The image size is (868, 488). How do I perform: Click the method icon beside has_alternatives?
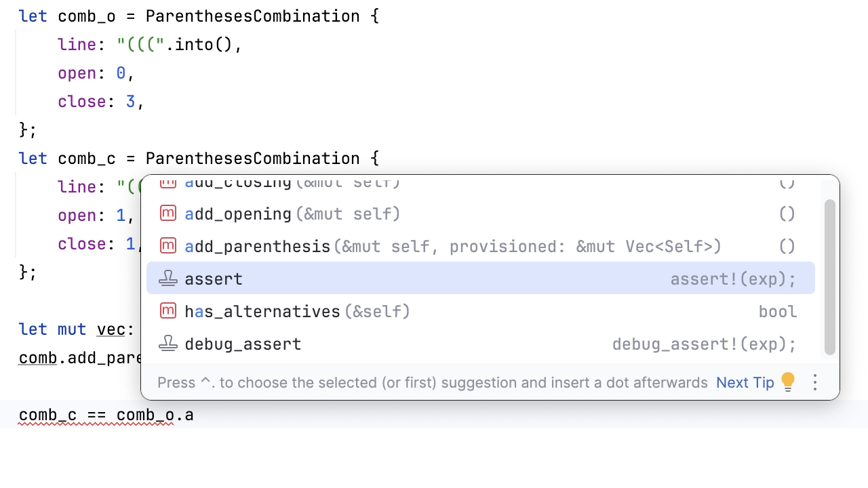point(168,311)
